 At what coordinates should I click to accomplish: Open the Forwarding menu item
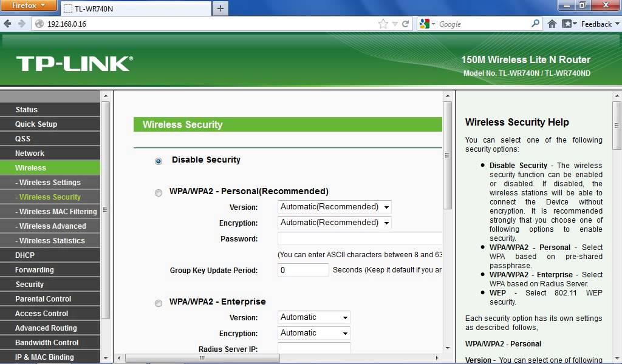click(x=50, y=270)
